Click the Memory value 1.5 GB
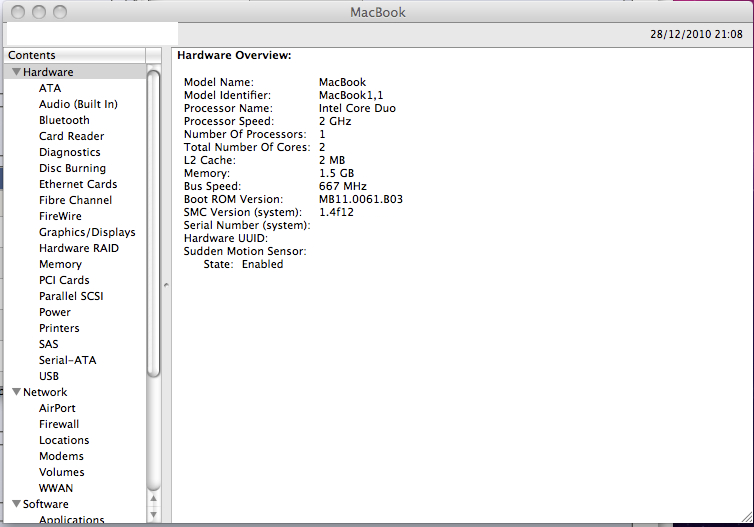 point(337,173)
